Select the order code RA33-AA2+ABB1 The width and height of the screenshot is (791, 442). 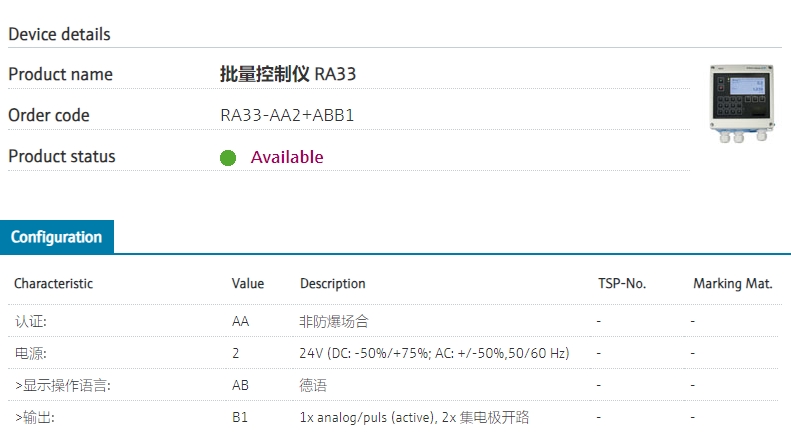pos(287,115)
